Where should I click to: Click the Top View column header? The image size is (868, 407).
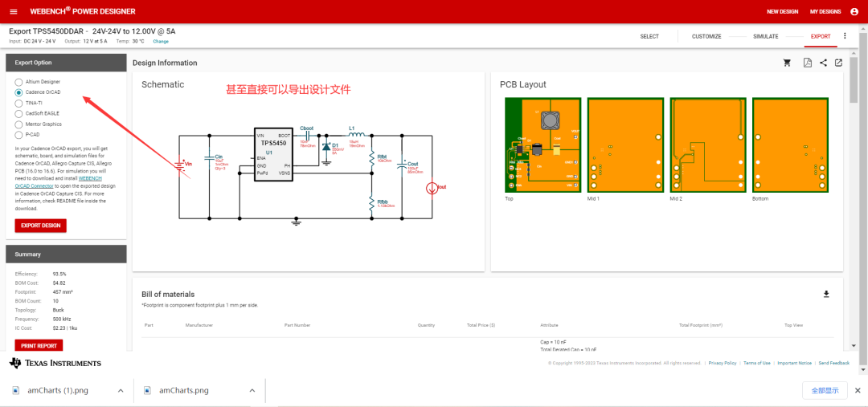tap(793, 325)
